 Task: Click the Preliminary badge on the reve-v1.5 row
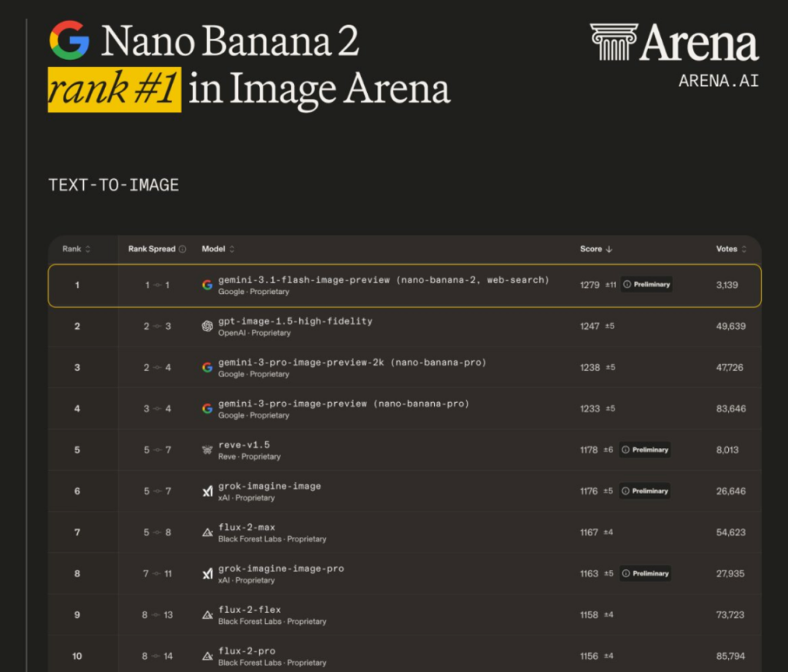click(x=645, y=450)
